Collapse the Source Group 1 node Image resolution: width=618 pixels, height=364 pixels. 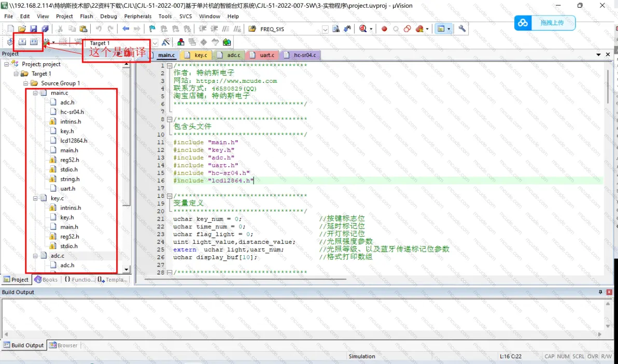click(25, 83)
